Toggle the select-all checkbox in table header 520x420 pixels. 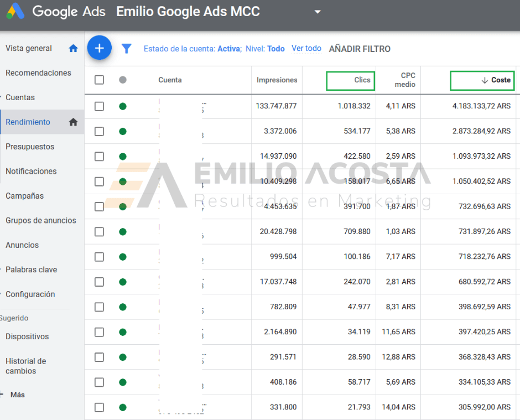pos(99,80)
